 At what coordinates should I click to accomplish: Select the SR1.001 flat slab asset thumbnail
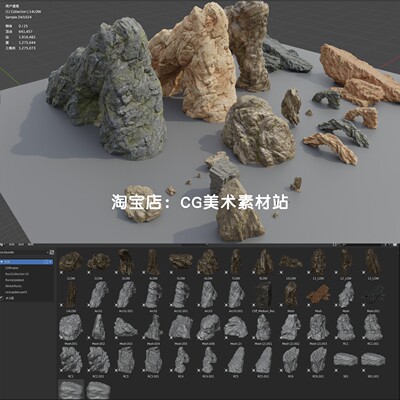coord(373,359)
